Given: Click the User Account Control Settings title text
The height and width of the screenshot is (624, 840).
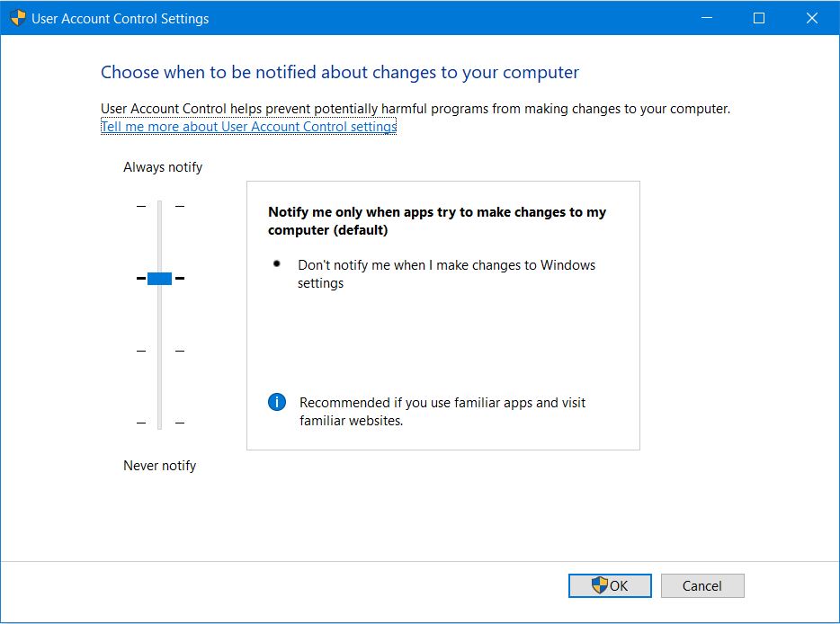Looking at the screenshot, I should (x=120, y=18).
